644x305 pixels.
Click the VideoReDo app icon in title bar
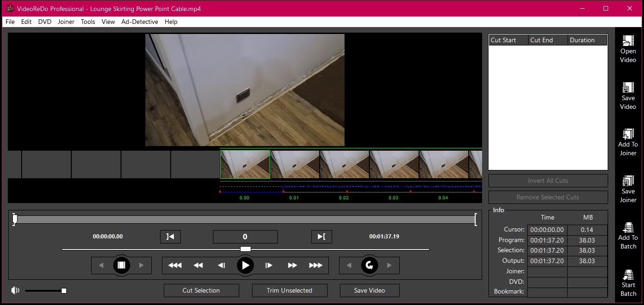click(10, 8)
